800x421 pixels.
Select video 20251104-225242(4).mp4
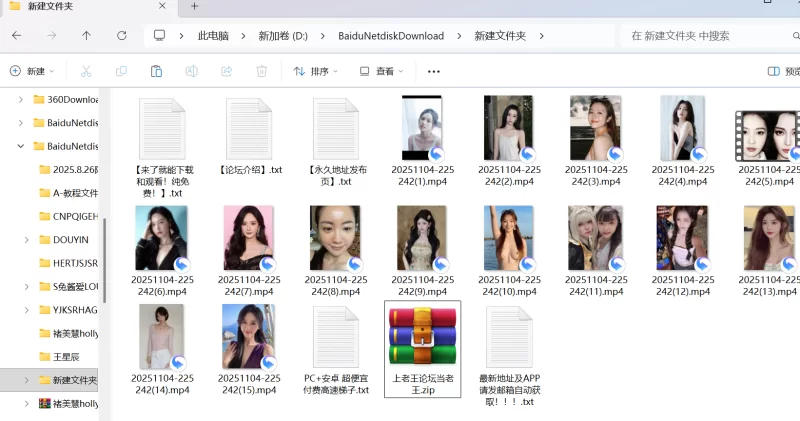coord(683,141)
